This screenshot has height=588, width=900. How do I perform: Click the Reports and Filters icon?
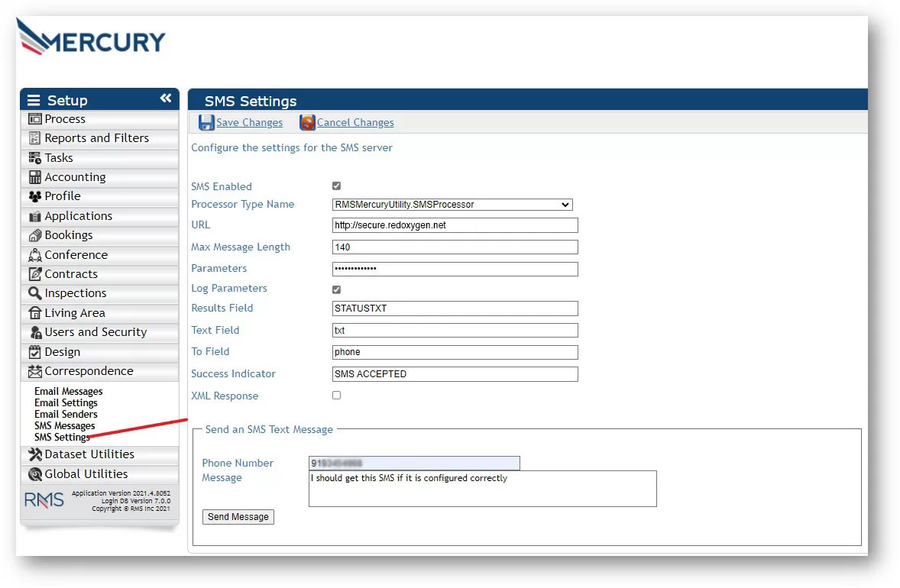pos(35,138)
